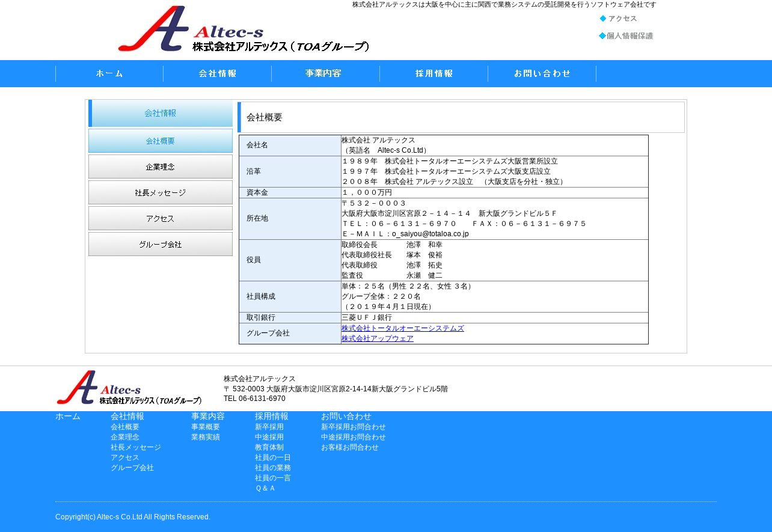Select 社長メッセージ in the sidebar

tap(161, 192)
